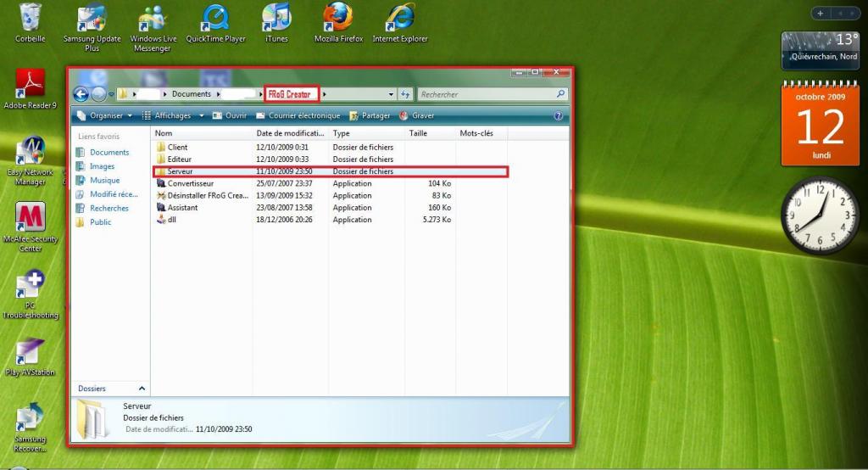The image size is (868, 470).
Task: Click the weather gadget showing 13°
Action: click(x=820, y=50)
